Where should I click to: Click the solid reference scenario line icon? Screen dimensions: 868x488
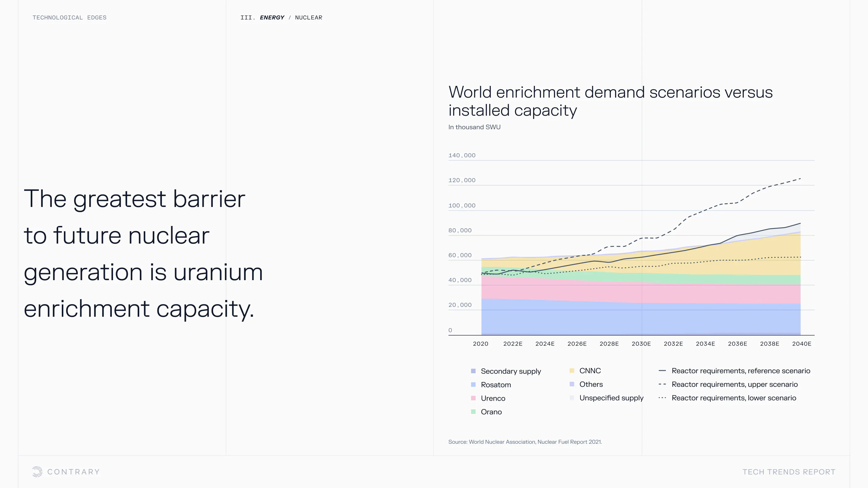662,371
